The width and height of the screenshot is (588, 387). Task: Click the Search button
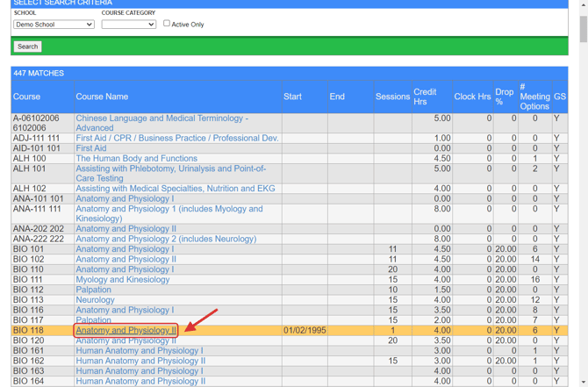click(x=28, y=47)
